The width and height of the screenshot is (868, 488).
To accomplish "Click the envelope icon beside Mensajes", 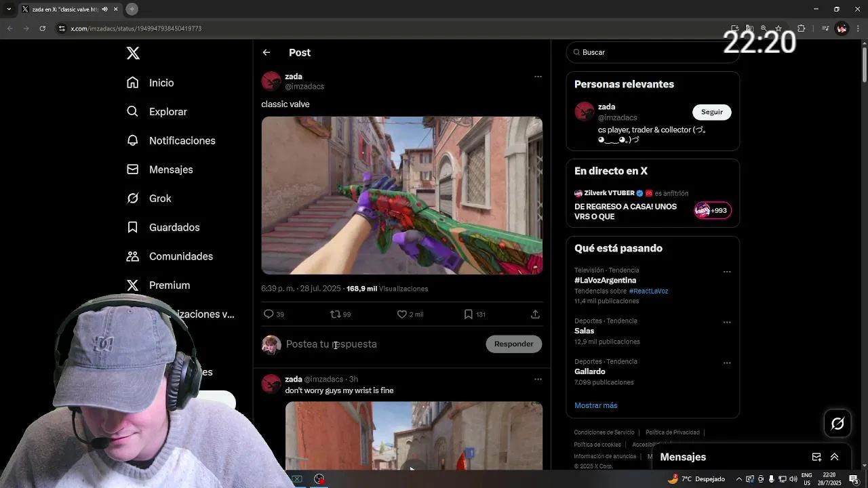I will [133, 169].
